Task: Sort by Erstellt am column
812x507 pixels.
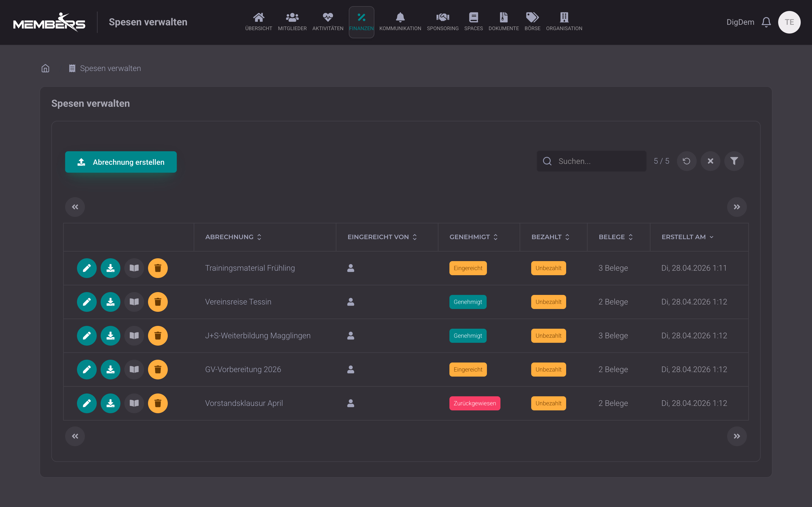Action: coord(687,237)
